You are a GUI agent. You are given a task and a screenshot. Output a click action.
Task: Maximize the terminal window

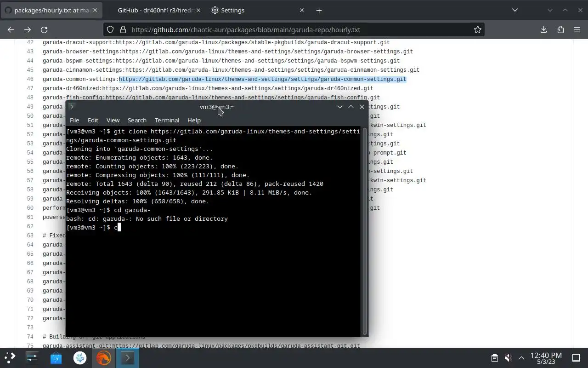tap(351, 107)
